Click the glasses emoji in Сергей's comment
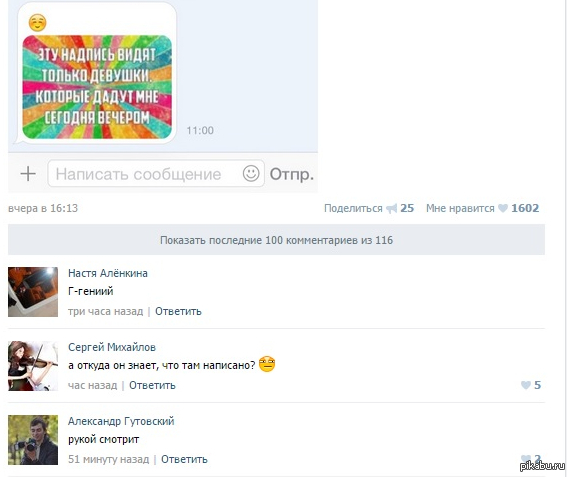 click(x=267, y=364)
